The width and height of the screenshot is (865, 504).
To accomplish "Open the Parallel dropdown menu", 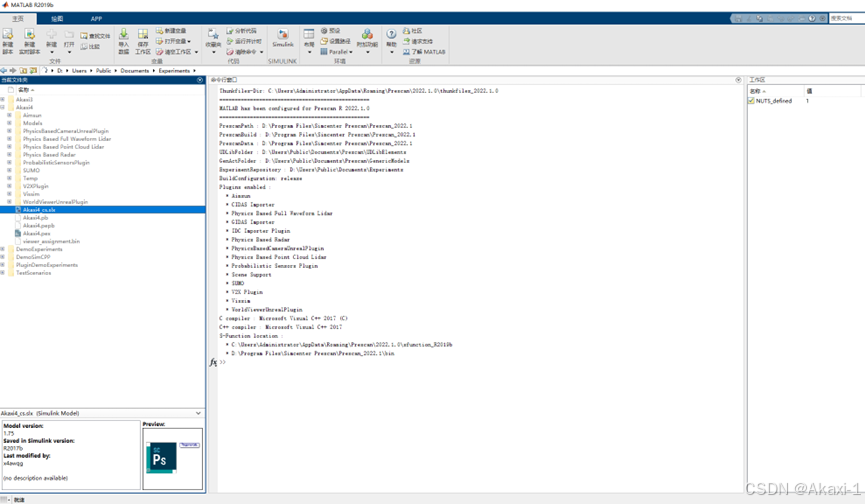I will click(x=337, y=52).
